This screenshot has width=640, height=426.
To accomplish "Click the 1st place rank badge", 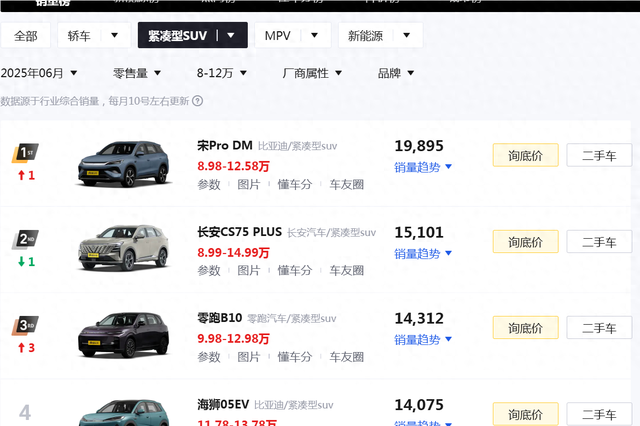I will coord(25,153).
